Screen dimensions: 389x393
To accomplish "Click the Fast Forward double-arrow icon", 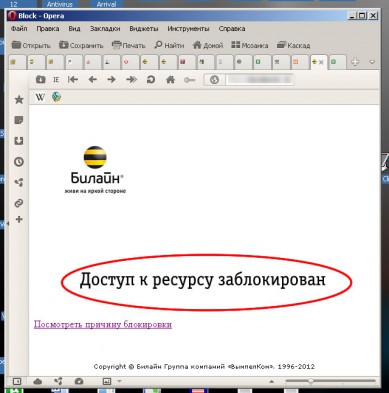I will point(131,80).
